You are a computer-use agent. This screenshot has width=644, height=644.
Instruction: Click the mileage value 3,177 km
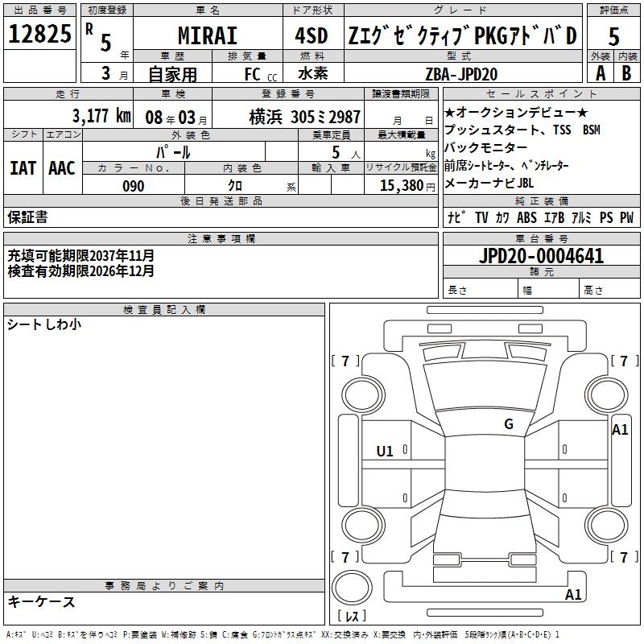(101, 115)
